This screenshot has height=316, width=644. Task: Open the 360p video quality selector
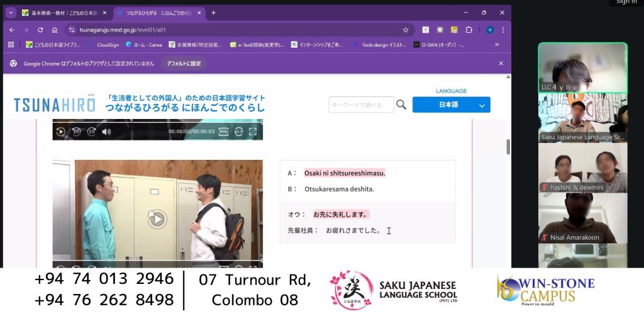coord(223,132)
